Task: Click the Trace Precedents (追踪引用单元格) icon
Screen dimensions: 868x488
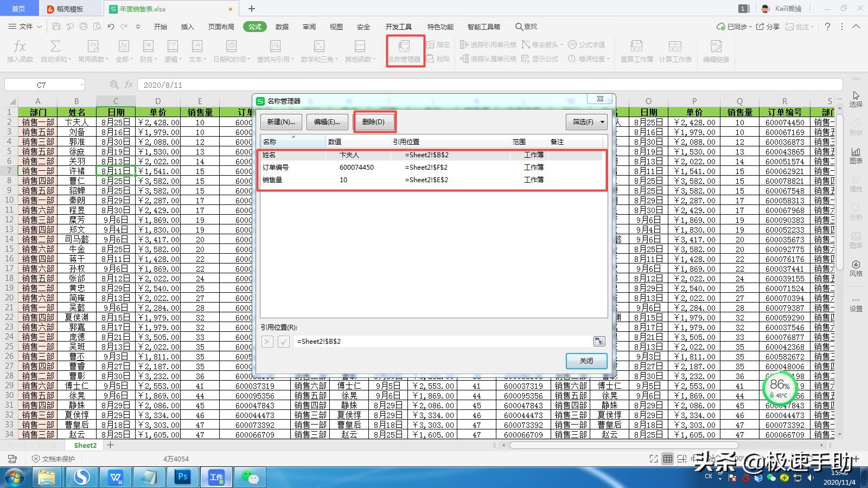Action: (487, 45)
